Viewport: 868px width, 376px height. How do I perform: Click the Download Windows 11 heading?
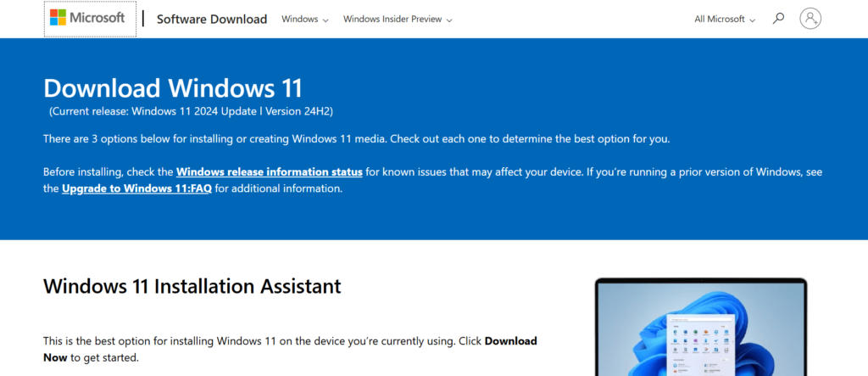click(173, 88)
